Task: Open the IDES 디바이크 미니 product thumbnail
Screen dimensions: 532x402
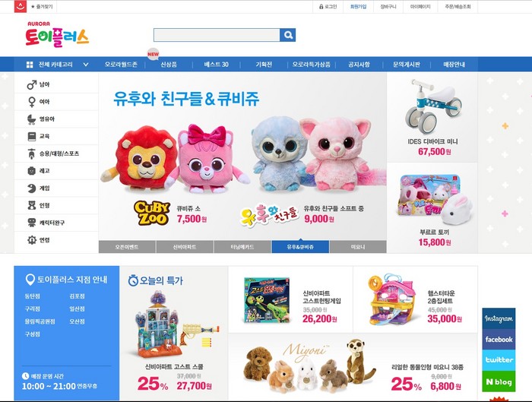Action: [433, 106]
